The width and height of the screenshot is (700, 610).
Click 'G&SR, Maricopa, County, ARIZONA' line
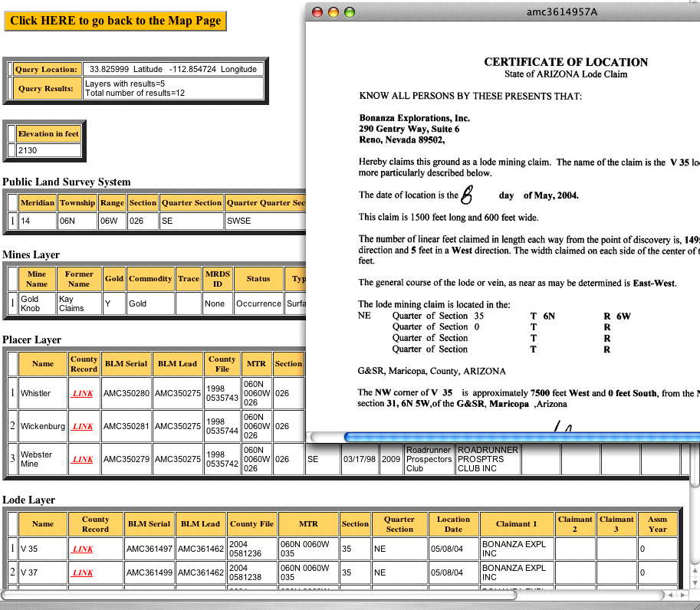[x=431, y=371]
